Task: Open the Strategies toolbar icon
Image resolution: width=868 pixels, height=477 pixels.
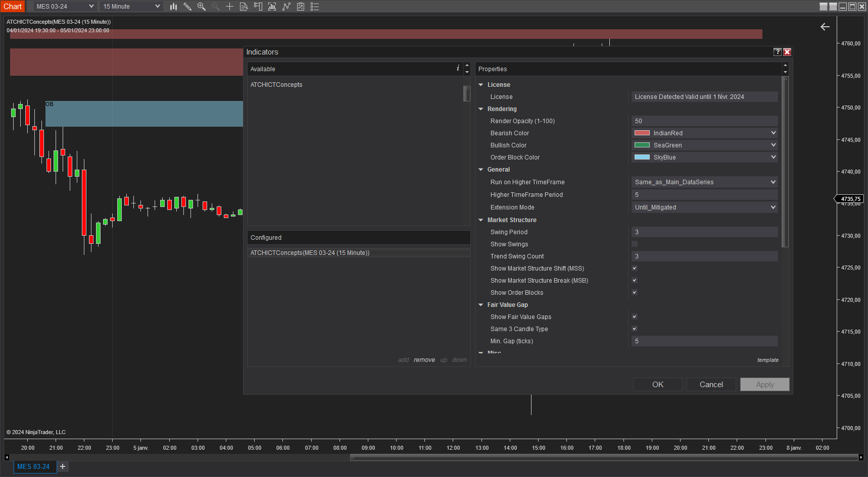Action: (286, 7)
